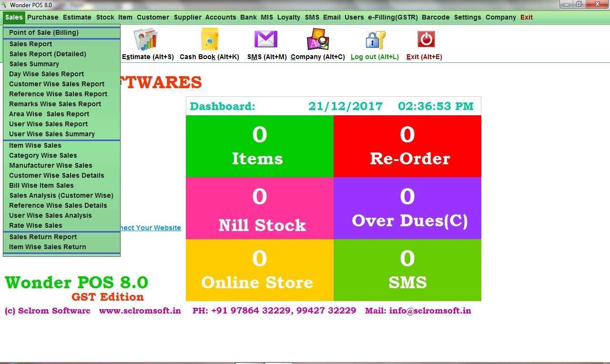Open the Bank menu
Viewport: 610px width, 364px height.
pos(248,17)
